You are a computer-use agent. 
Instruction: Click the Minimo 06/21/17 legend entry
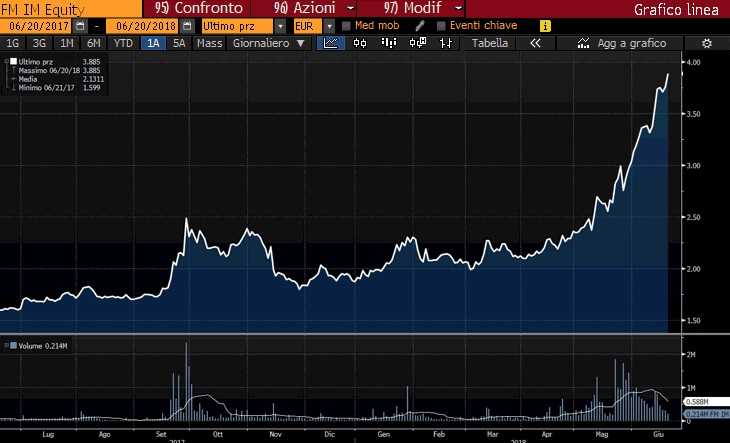pos(59,87)
